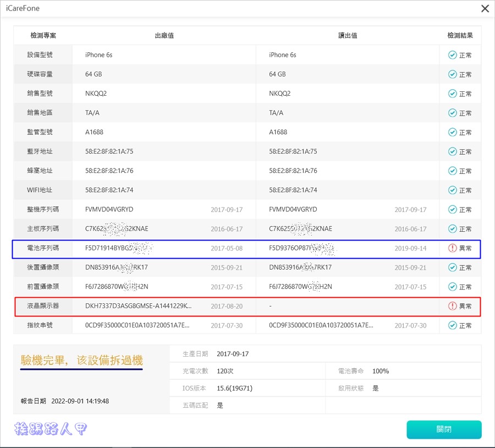This screenshot has width=495, height=448.
Task: Click the 報告日期 timestamp
Action: click(80, 401)
